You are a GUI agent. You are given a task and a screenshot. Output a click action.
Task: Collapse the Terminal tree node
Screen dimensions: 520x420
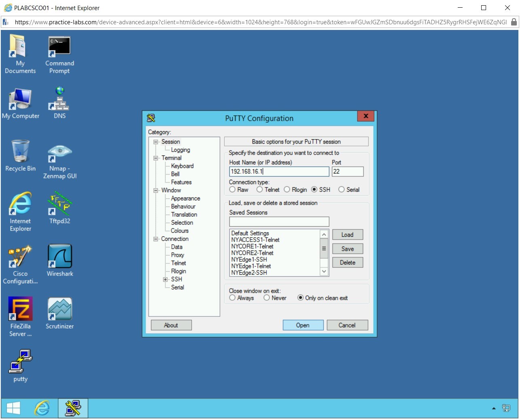(156, 158)
